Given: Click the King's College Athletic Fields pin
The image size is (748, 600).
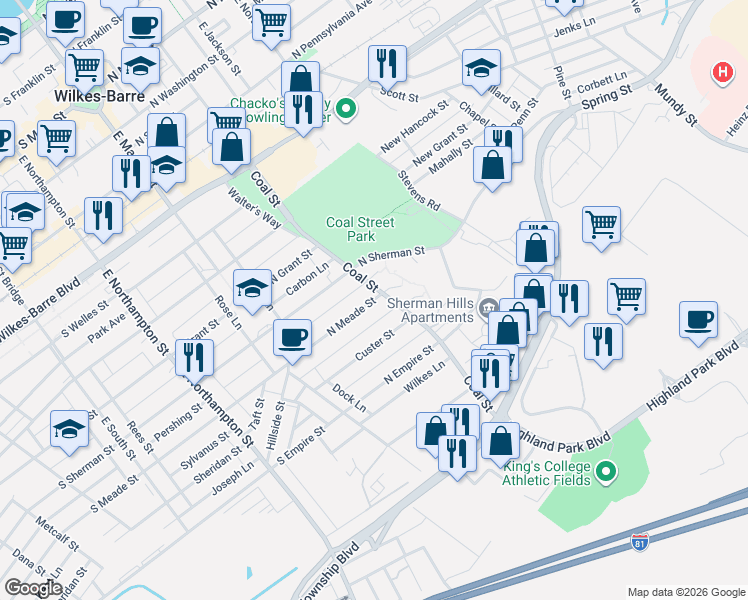Looking at the screenshot, I should pos(606,472).
